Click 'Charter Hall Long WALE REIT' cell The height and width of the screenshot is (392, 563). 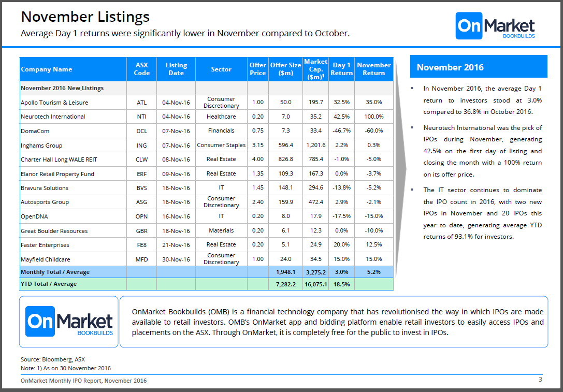coord(73,159)
